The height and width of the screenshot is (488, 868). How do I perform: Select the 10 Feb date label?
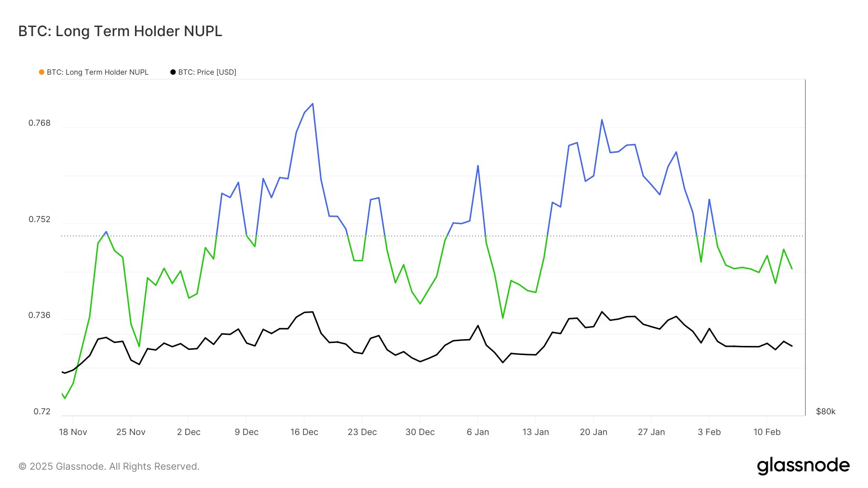[767, 432]
